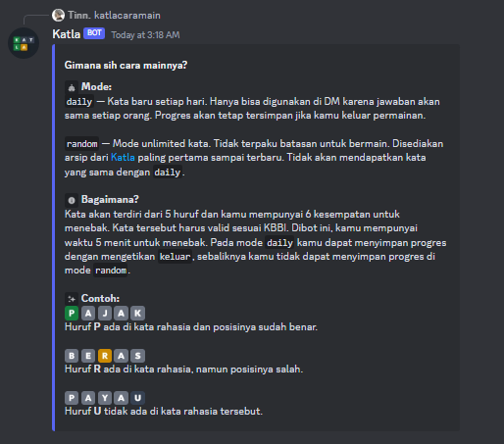Open the blue Katla hyperlink

pyautogui.click(x=123, y=158)
